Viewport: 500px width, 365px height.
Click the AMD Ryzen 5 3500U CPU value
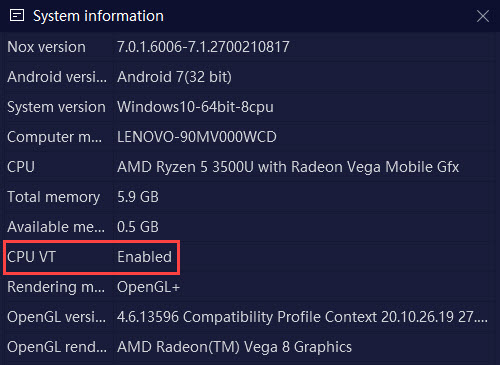point(288,167)
